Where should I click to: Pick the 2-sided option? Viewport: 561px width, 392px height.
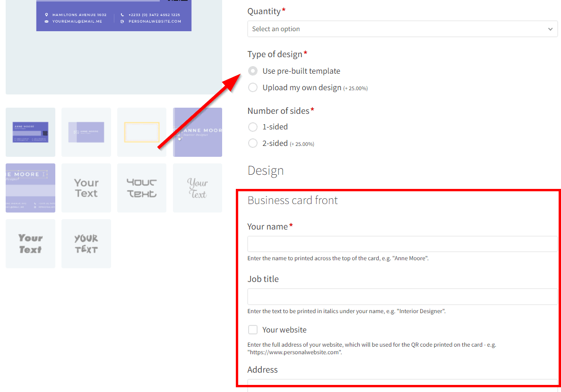253,143
